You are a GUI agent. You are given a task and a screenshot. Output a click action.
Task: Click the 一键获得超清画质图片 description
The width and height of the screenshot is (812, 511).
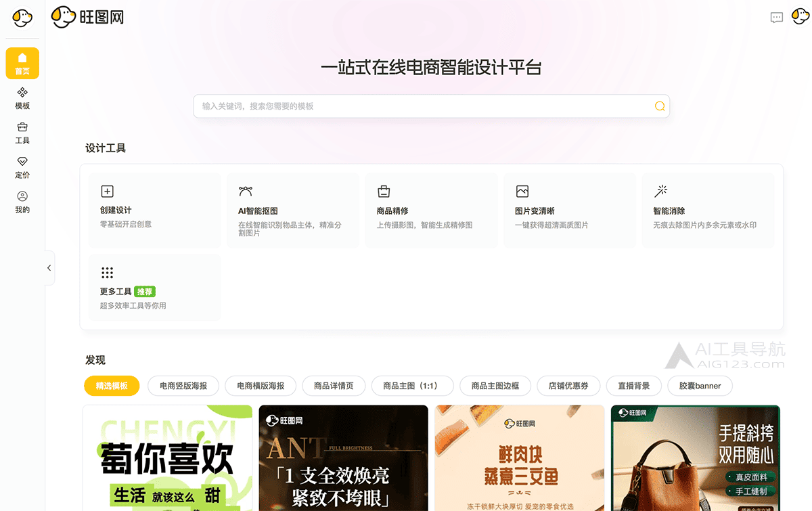(x=551, y=225)
